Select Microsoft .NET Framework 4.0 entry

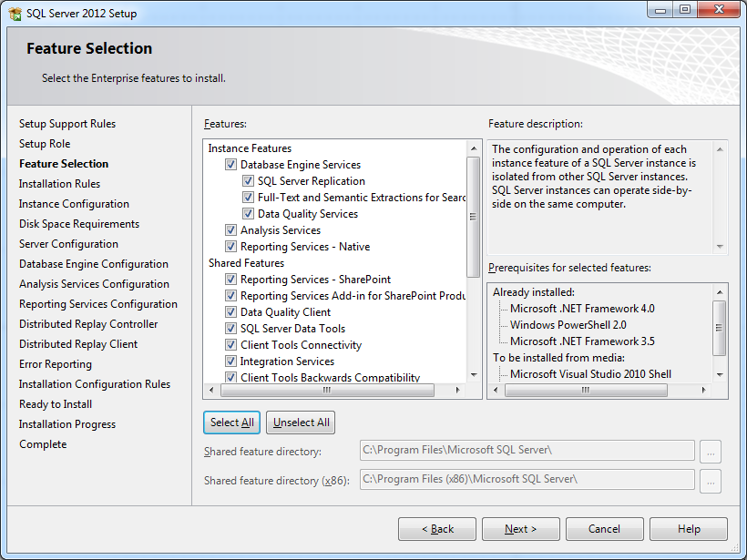point(582,309)
